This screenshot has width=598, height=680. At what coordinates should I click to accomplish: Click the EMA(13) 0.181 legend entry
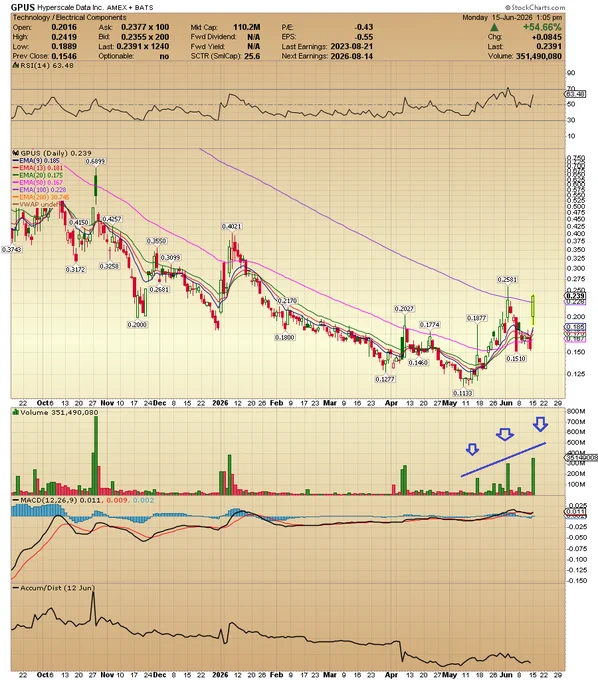pos(40,168)
